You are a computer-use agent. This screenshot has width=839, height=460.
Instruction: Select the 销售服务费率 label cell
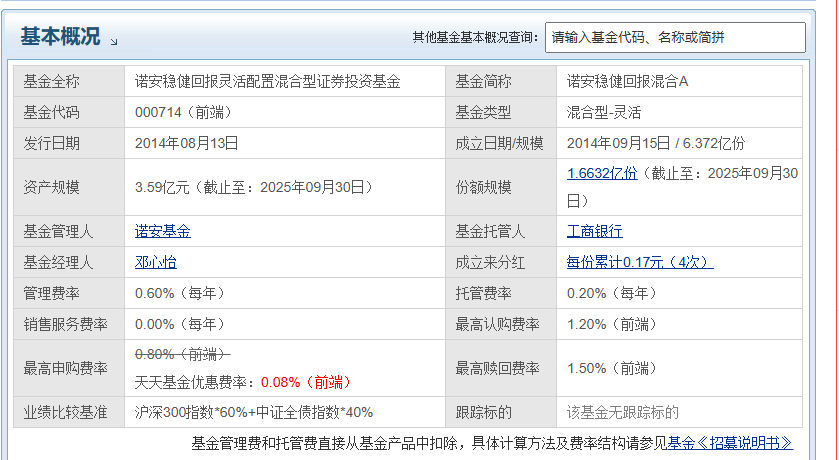69,325
